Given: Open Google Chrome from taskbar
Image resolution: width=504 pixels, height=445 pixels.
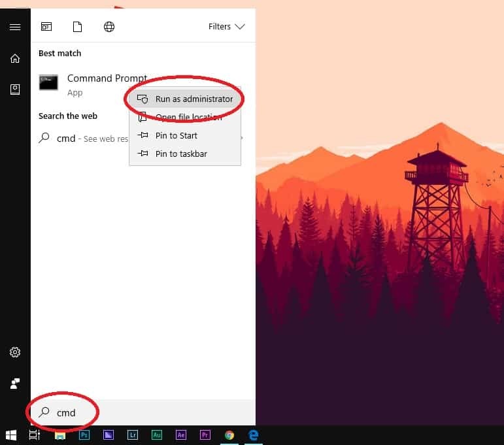Looking at the screenshot, I should pyautogui.click(x=229, y=435).
